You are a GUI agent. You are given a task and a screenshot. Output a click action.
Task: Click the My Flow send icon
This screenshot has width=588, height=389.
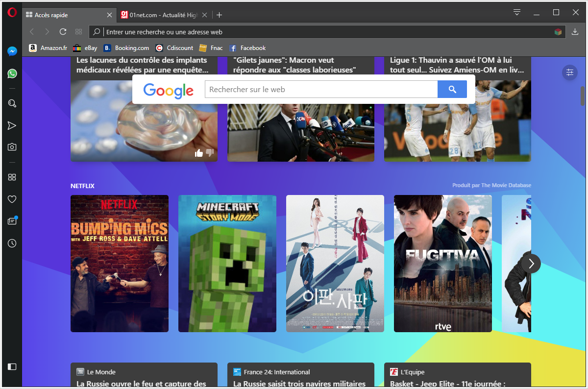pos(12,126)
